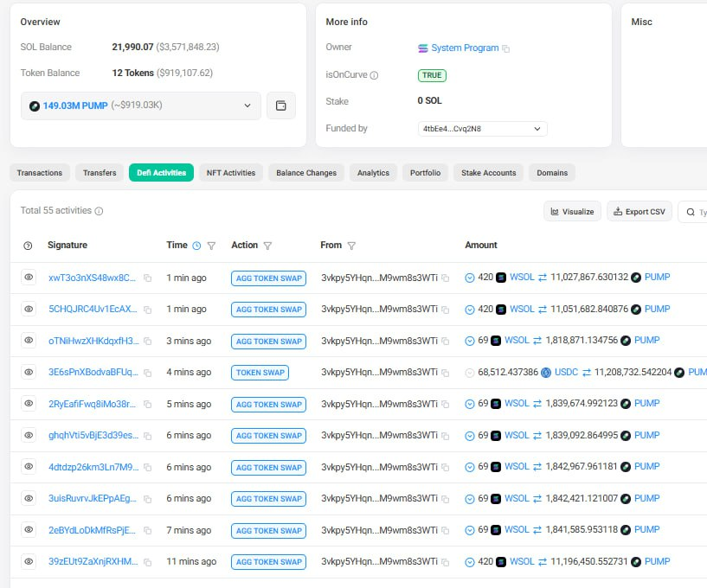This screenshot has height=588, width=707.
Task: Switch to the Transactions tab
Action: tap(40, 173)
